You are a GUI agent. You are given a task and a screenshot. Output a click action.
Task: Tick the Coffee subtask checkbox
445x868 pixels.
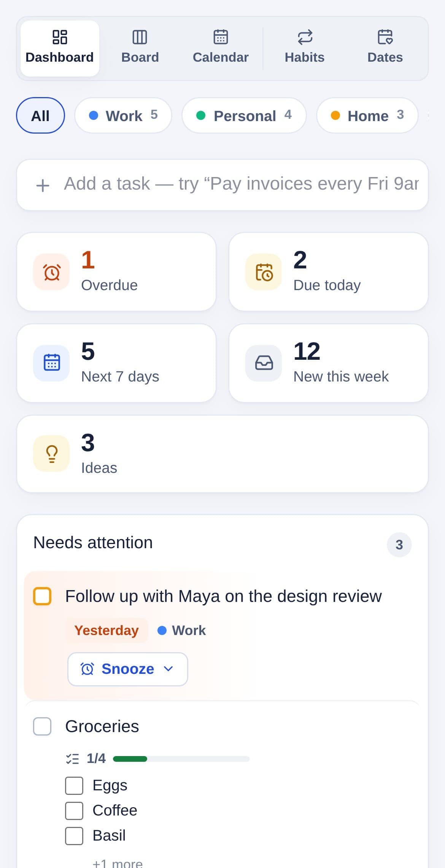(x=74, y=811)
